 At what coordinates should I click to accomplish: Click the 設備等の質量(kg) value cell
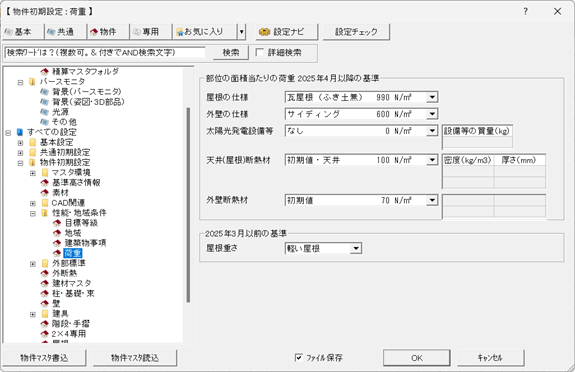[477, 143]
